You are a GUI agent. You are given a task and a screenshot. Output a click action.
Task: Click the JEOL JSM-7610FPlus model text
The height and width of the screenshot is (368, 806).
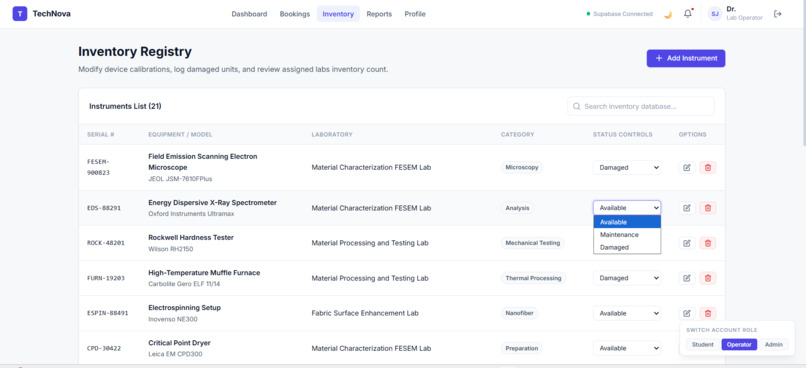[180, 179]
